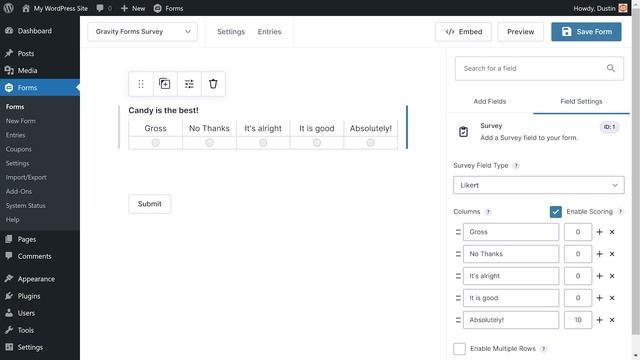This screenshot has width=640, height=360.
Task: Click help icon beside Enable Multiple Rows
Action: pos(543,349)
